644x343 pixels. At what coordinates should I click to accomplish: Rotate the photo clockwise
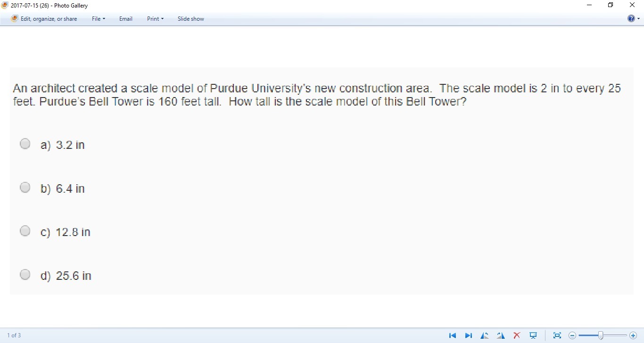point(501,335)
